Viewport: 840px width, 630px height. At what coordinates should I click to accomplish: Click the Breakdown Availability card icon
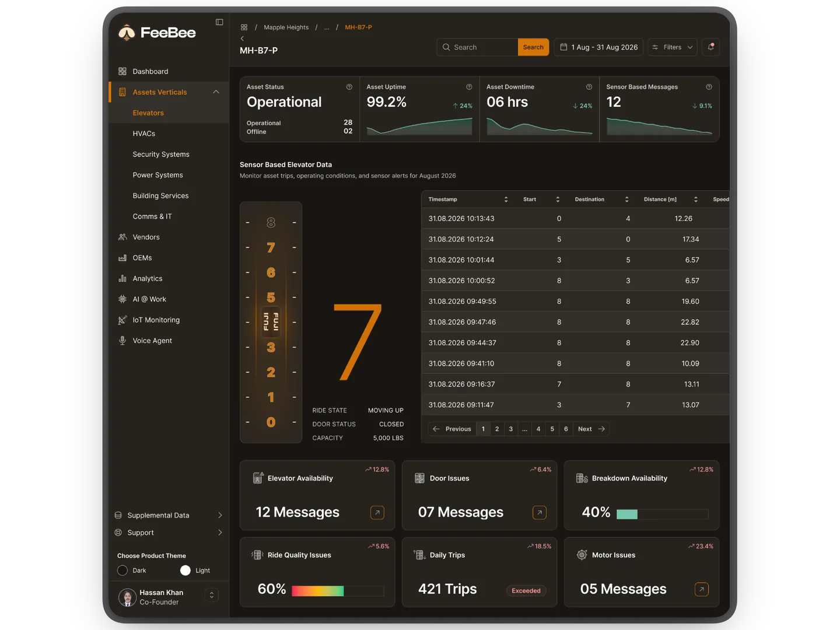(x=582, y=478)
